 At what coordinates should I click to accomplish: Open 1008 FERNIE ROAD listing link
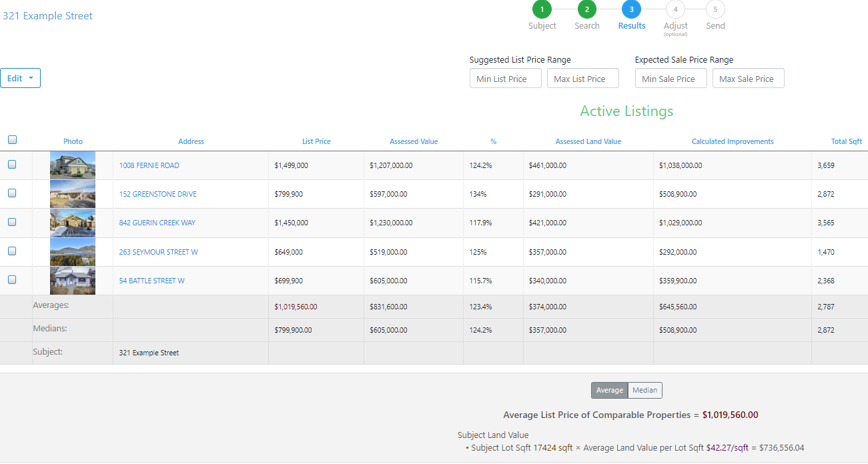pyautogui.click(x=149, y=165)
